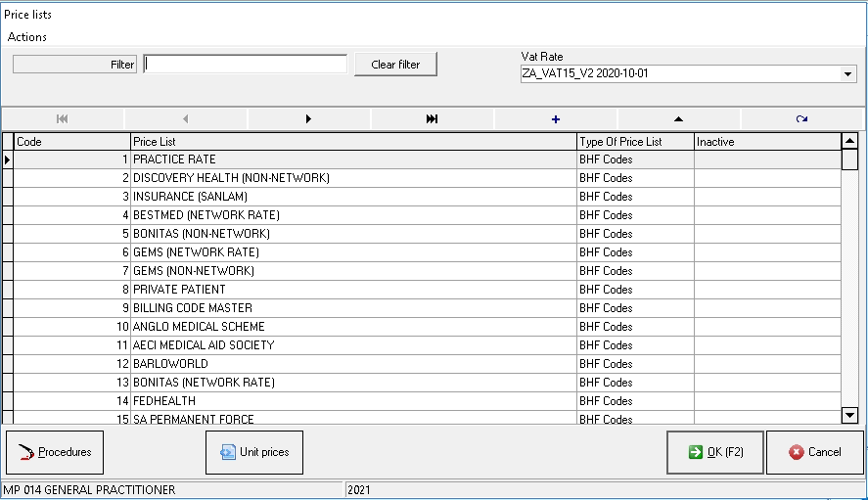
Task: Open the Actions menu
Action: 27,37
